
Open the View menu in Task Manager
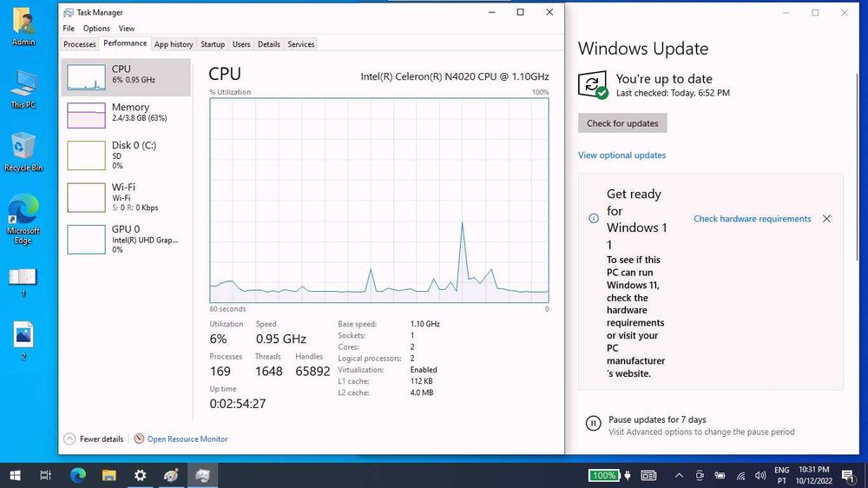[126, 29]
